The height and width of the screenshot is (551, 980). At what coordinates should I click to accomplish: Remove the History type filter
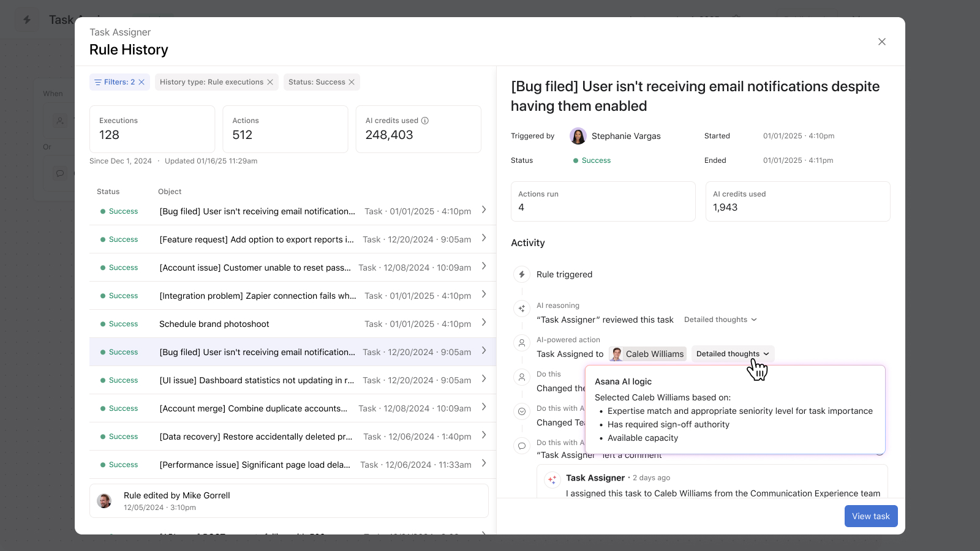270,81
